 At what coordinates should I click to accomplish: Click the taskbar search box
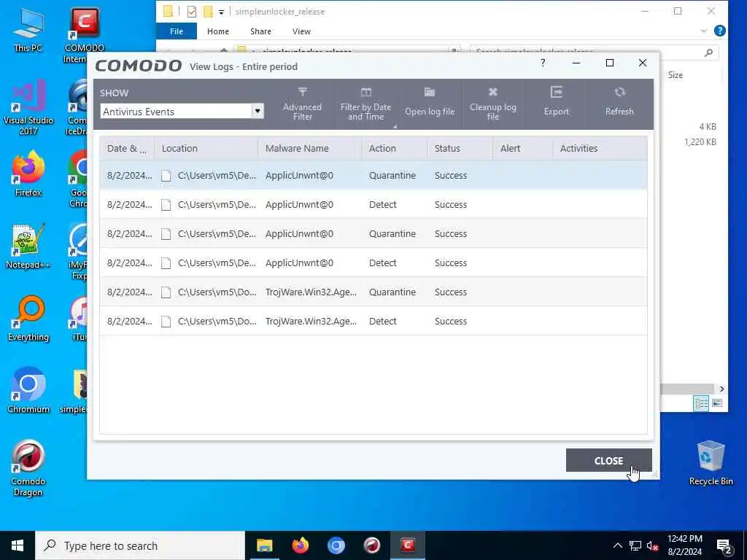[139, 545]
